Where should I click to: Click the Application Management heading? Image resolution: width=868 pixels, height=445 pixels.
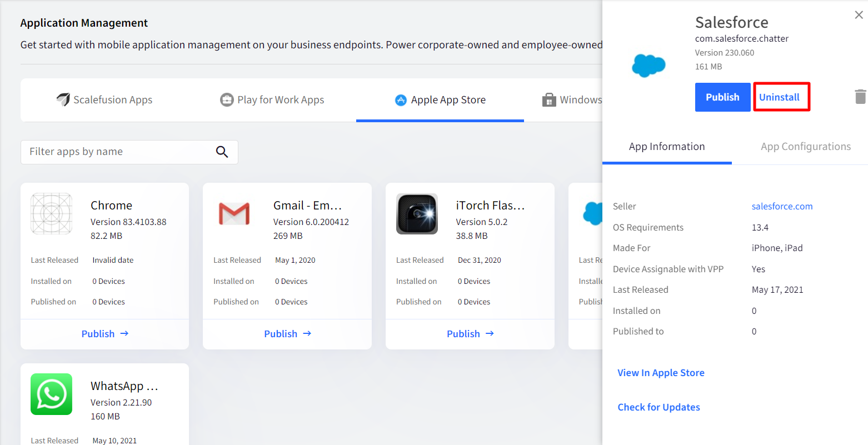click(x=84, y=23)
